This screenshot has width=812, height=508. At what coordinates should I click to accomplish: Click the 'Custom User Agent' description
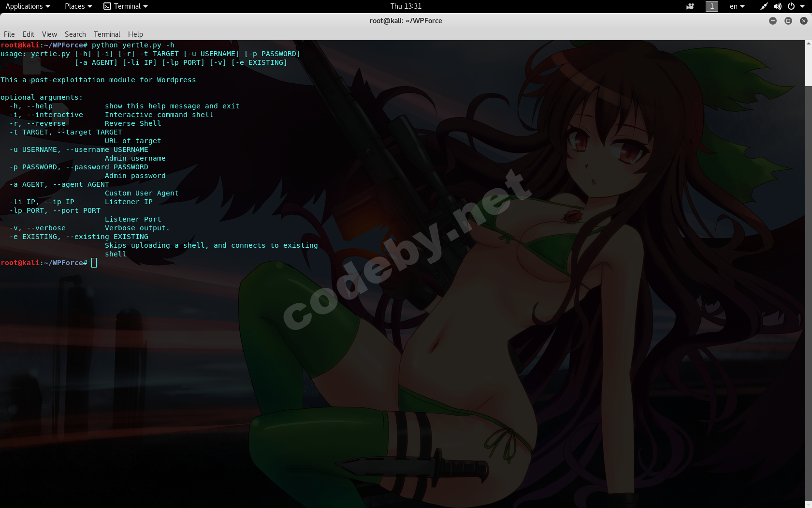tap(142, 193)
